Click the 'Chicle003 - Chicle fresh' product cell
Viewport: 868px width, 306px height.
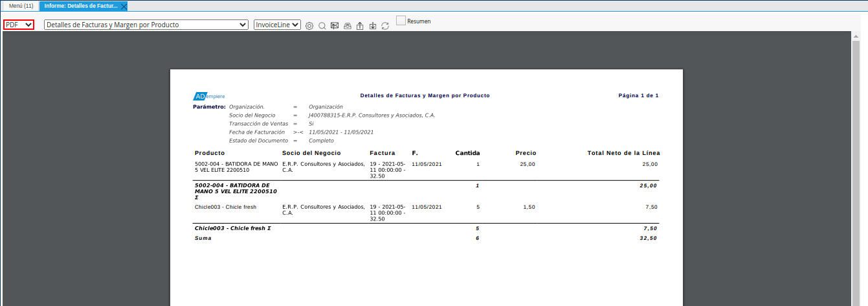225,207
